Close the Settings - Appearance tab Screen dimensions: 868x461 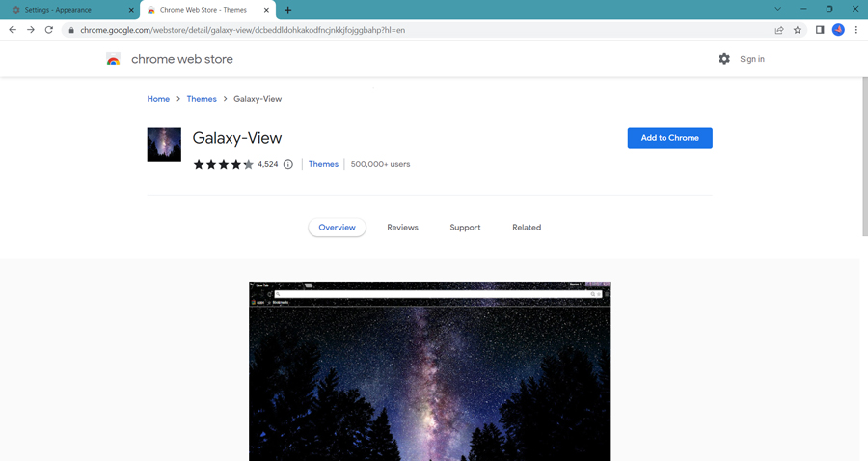click(131, 10)
